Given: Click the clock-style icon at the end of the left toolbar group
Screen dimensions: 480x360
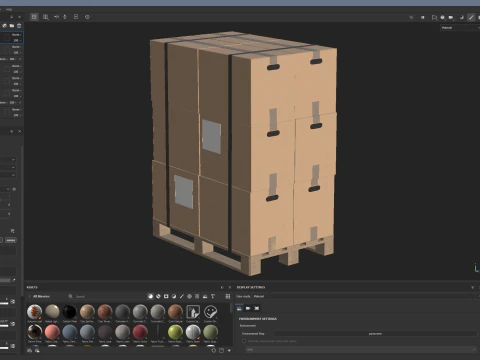Looking at the screenshot, I should (x=87, y=17).
